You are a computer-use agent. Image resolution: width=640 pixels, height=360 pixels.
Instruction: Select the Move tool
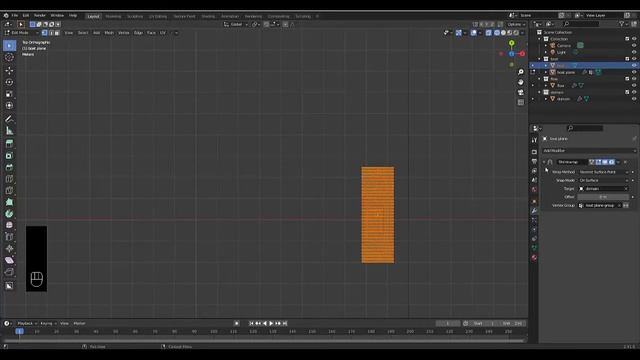click(x=9, y=70)
